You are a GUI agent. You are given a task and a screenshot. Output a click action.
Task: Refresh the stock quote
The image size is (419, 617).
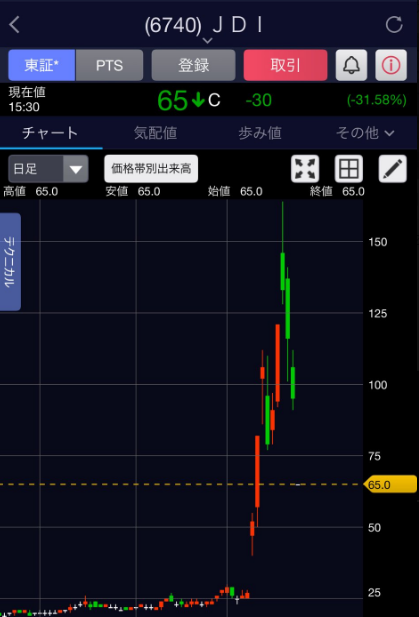[394, 25]
